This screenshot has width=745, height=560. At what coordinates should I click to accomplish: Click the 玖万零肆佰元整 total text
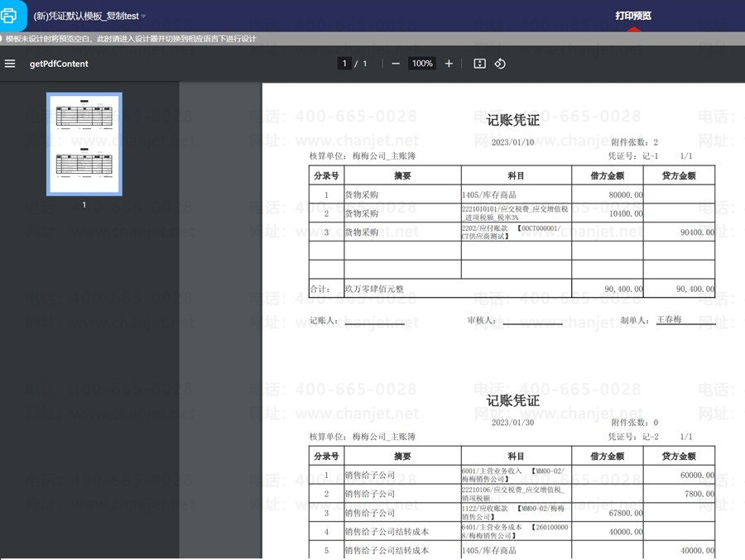point(374,289)
